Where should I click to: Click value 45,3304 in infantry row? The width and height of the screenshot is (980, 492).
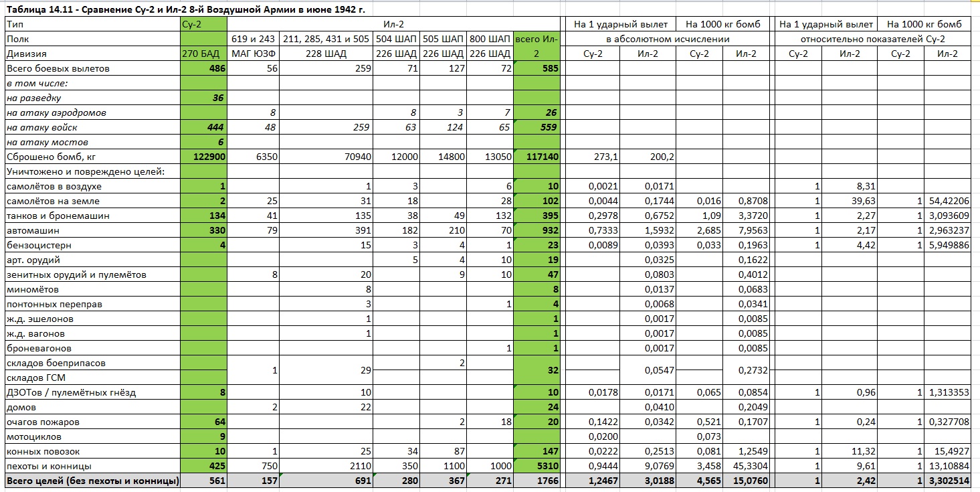tap(746, 466)
